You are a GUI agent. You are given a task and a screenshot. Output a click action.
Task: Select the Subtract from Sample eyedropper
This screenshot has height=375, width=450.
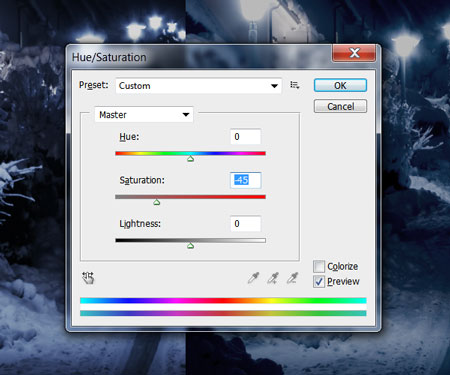292,278
